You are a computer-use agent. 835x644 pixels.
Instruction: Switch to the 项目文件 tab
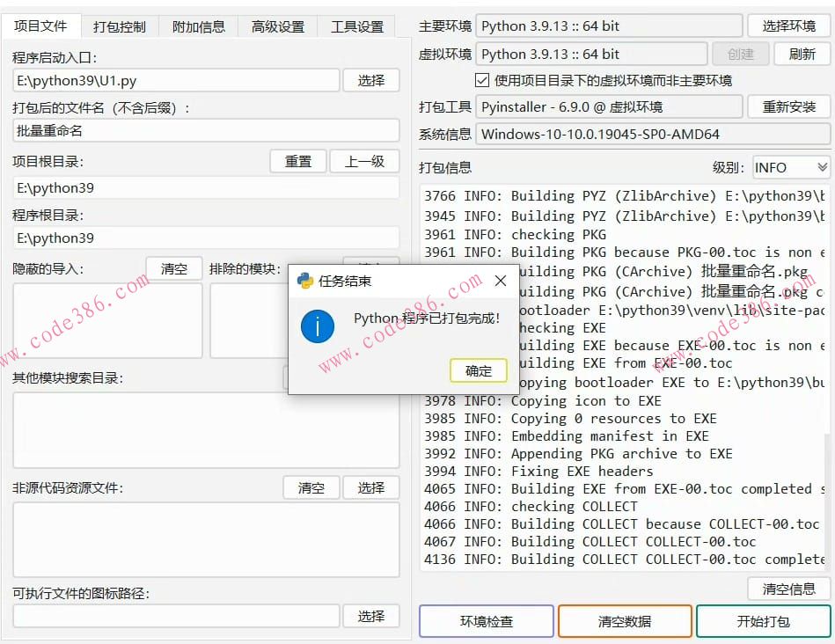(41, 26)
